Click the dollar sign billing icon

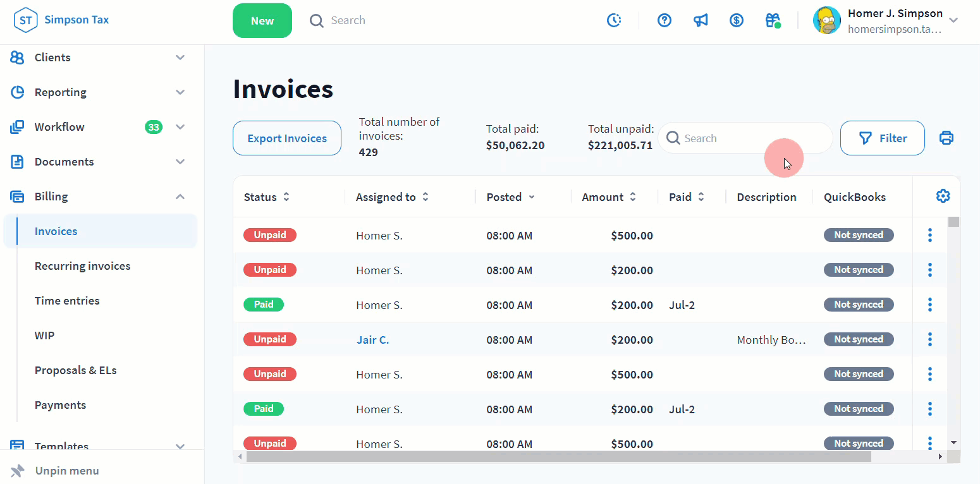tap(736, 20)
